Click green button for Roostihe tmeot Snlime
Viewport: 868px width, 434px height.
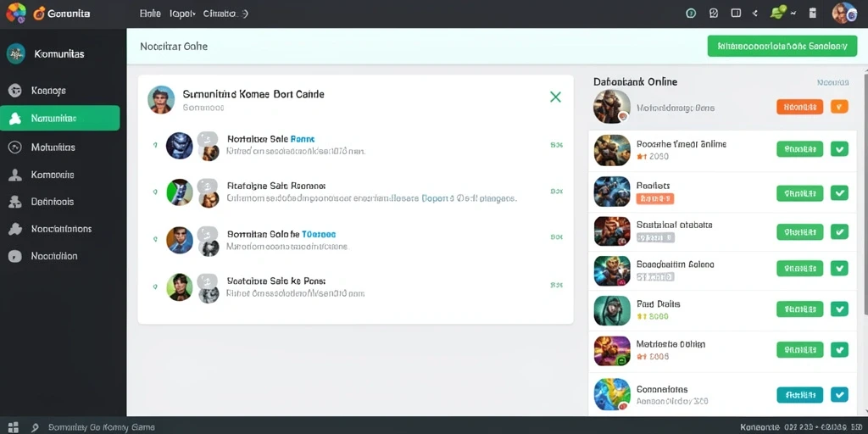pyautogui.click(x=800, y=149)
